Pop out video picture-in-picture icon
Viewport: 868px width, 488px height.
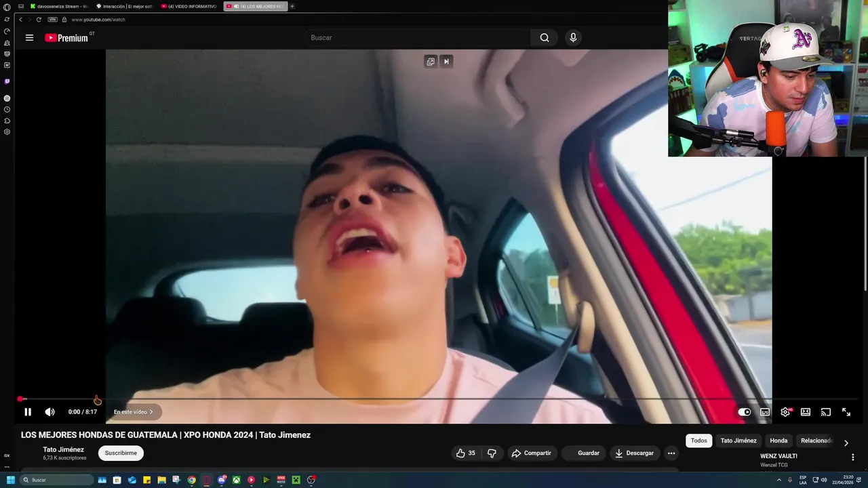(x=431, y=62)
